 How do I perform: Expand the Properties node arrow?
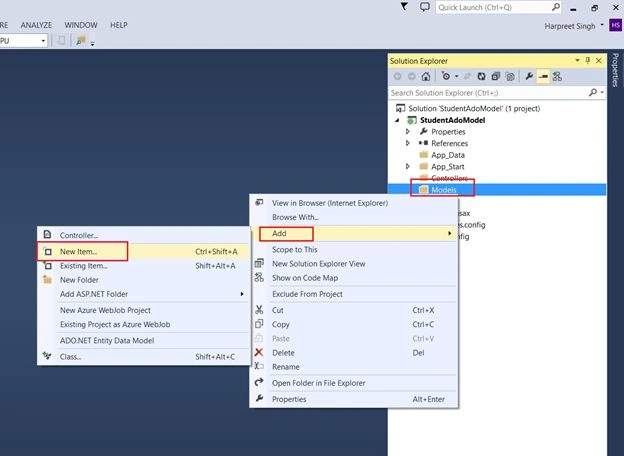408,131
